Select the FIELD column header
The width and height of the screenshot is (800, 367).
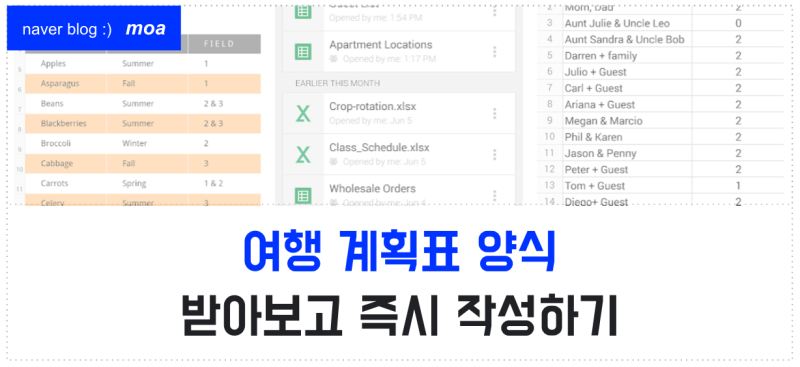click(x=224, y=44)
